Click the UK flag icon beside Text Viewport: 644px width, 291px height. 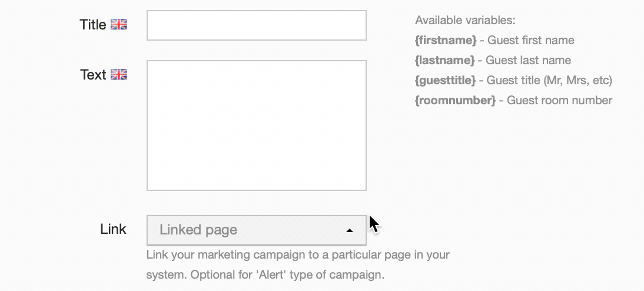[119, 74]
